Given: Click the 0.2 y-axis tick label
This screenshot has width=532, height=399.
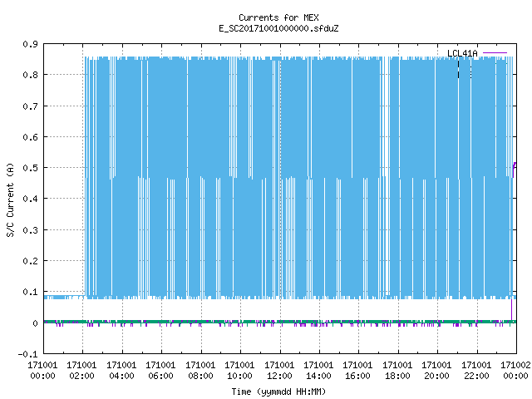Looking at the screenshot, I should tap(30, 261).
